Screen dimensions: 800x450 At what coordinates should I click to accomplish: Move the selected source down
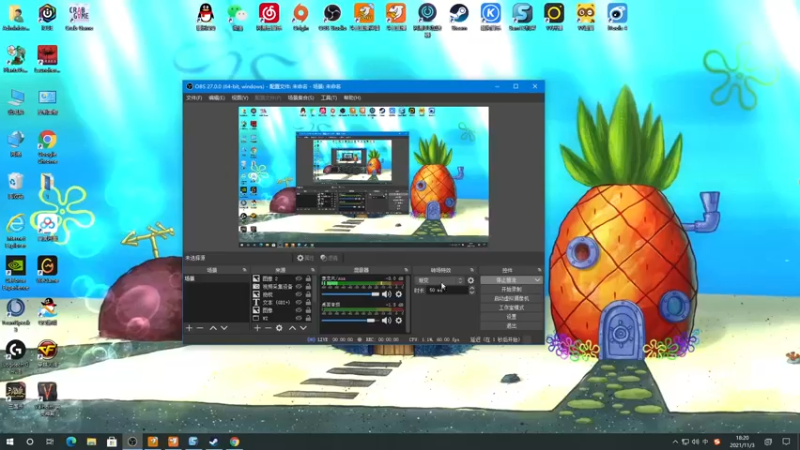tap(303, 328)
